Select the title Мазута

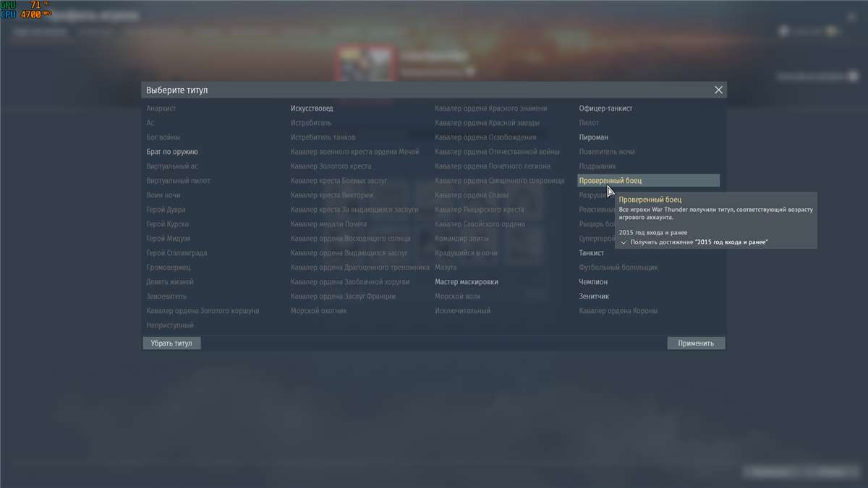pyautogui.click(x=446, y=267)
